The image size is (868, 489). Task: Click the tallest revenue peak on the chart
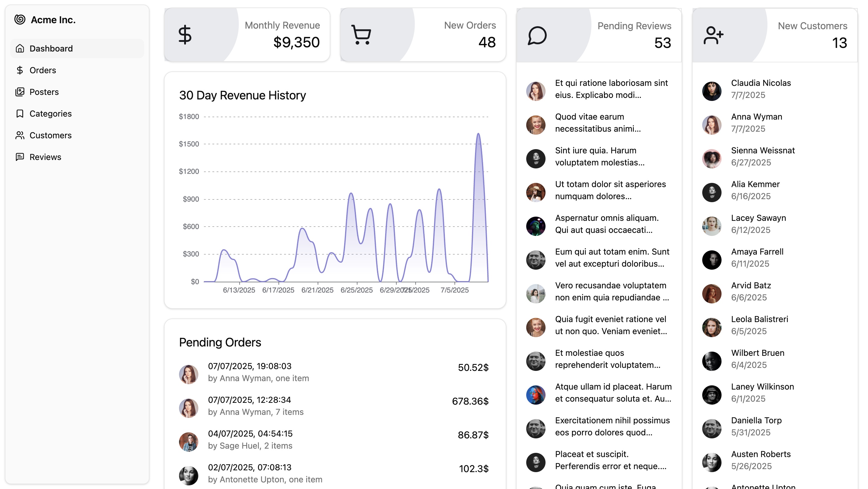(x=478, y=135)
